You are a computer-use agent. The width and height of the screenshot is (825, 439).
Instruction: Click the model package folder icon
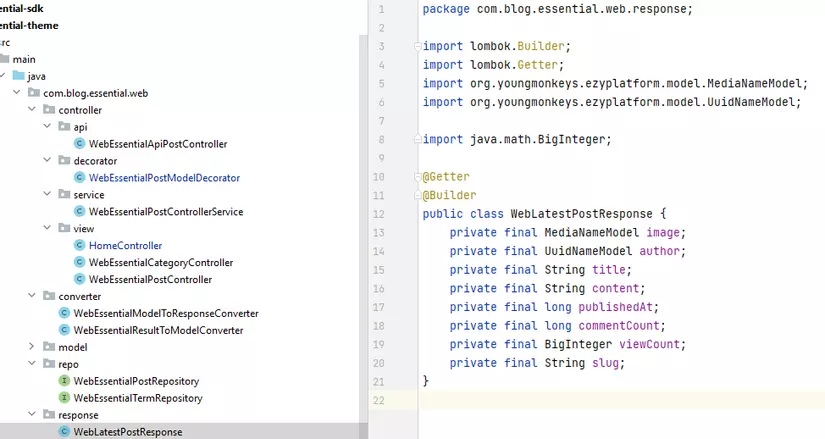pos(49,346)
